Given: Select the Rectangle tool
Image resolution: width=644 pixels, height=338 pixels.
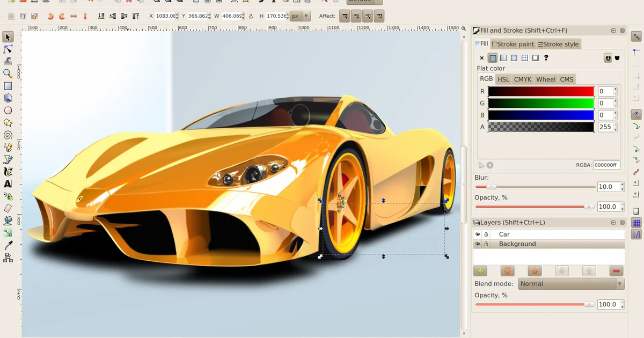Looking at the screenshot, I should coord(8,86).
